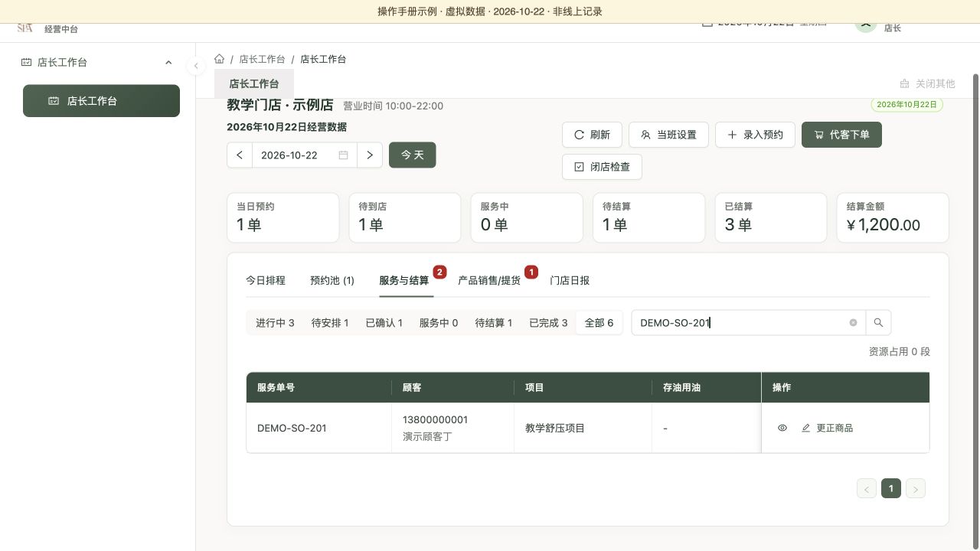
Task: Click the 店长工作台 breadcrumb link
Action: coord(262,59)
